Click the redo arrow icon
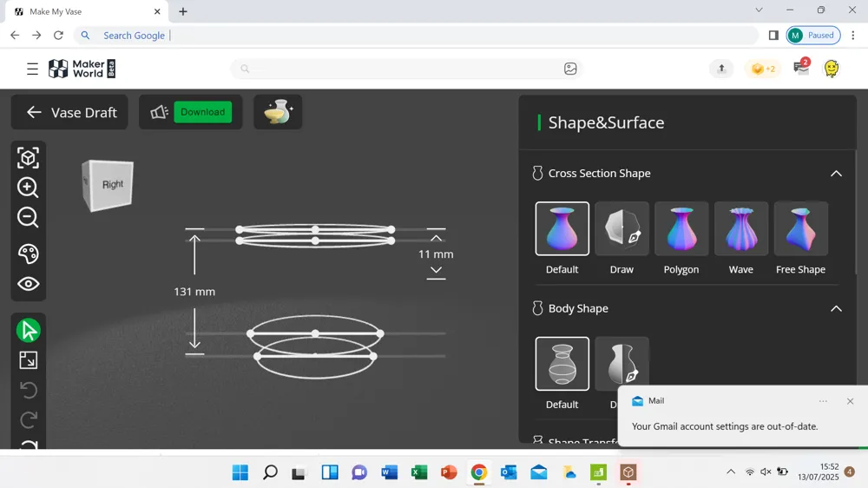The width and height of the screenshot is (868, 488). tap(29, 420)
